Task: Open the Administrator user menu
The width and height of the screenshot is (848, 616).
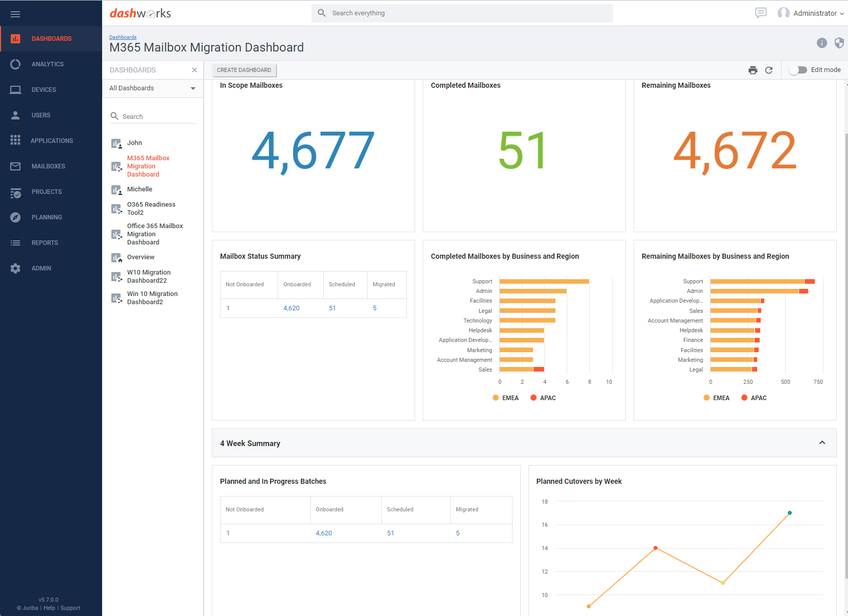Action: 810,13
